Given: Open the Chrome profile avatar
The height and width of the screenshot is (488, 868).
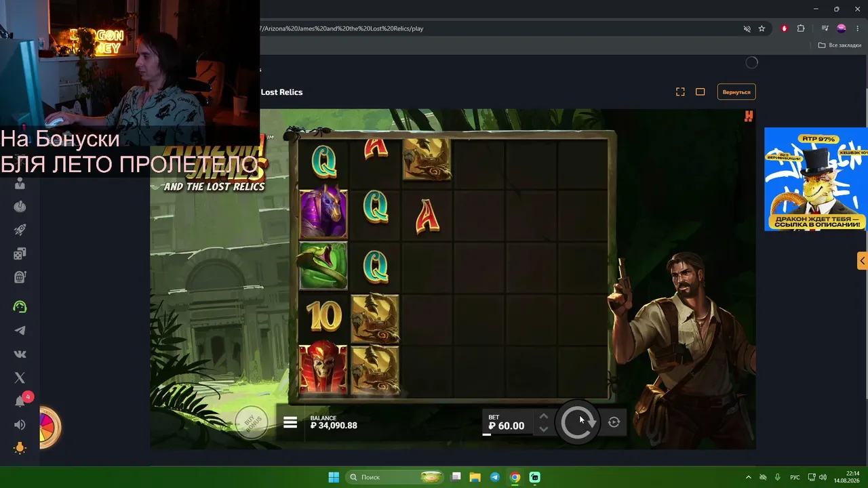Looking at the screenshot, I should click(x=842, y=28).
